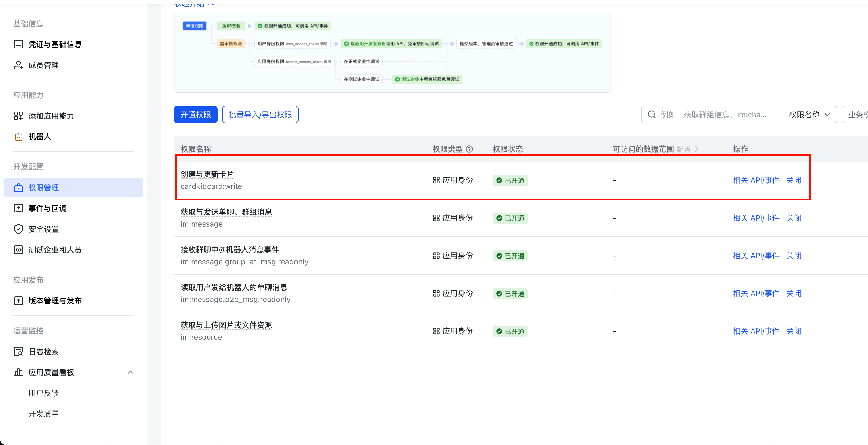Viewport: 868px width, 445px height.
Task: Click the robot icon in the sidebar
Action: tap(18, 137)
